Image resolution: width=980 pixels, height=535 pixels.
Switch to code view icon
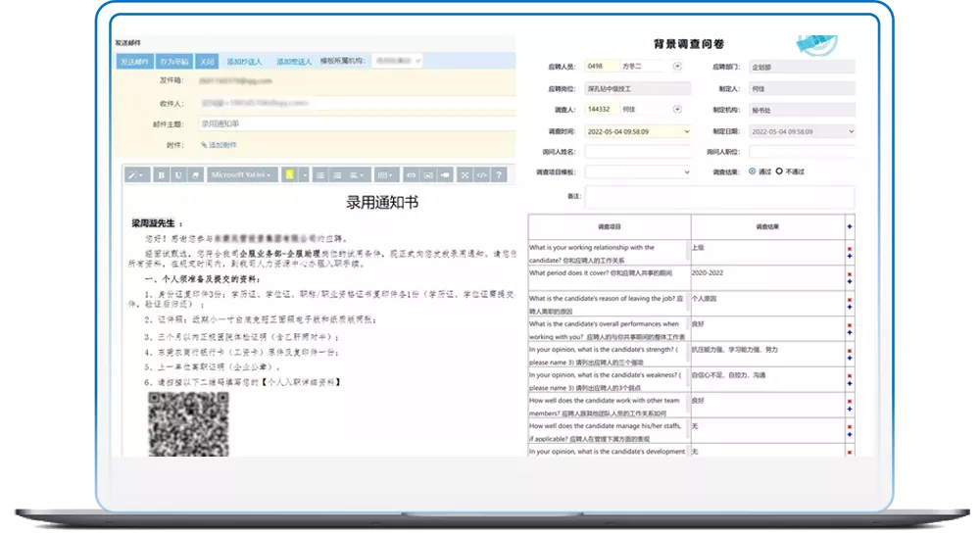pos(482,175)
